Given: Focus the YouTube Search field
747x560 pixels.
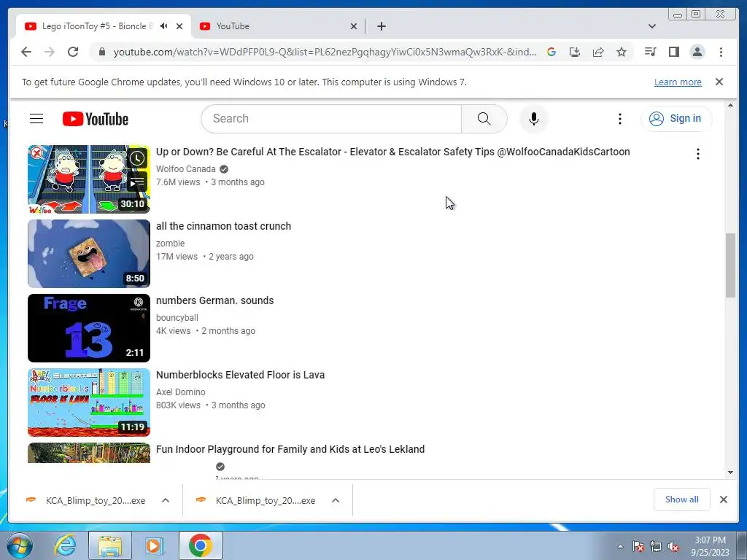Looking at the screenshot, I should click(x=331, y=119).
